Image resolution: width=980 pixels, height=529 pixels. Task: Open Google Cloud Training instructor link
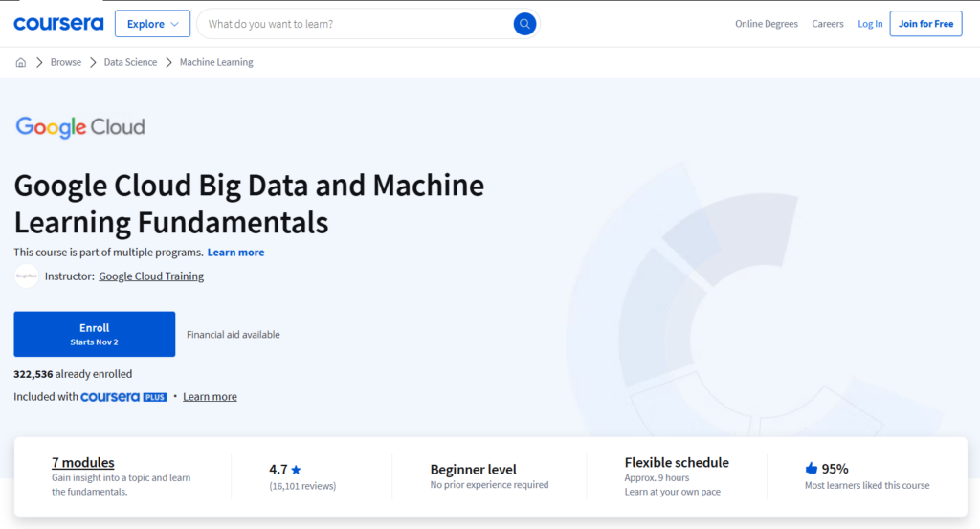[x=151, y=276]
